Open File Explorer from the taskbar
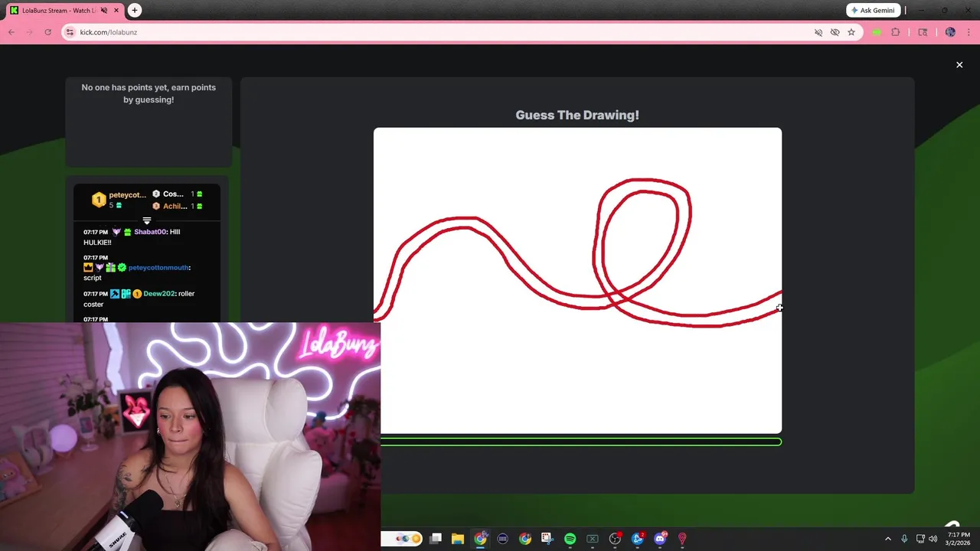This screenshot has width=980, height=551. 458,539
